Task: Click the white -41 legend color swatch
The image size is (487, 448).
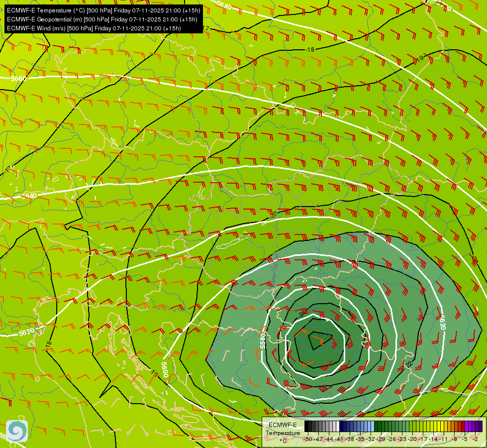Action: tap(338, 426)
